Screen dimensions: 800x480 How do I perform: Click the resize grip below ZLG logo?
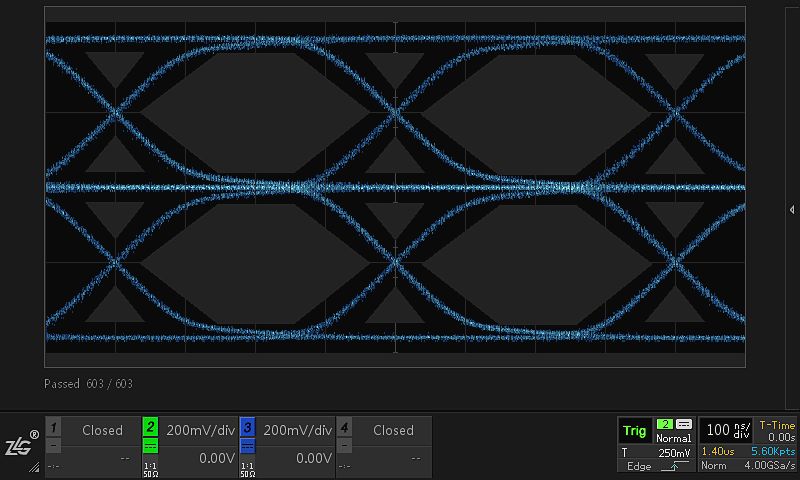click(x=34, y=466)
